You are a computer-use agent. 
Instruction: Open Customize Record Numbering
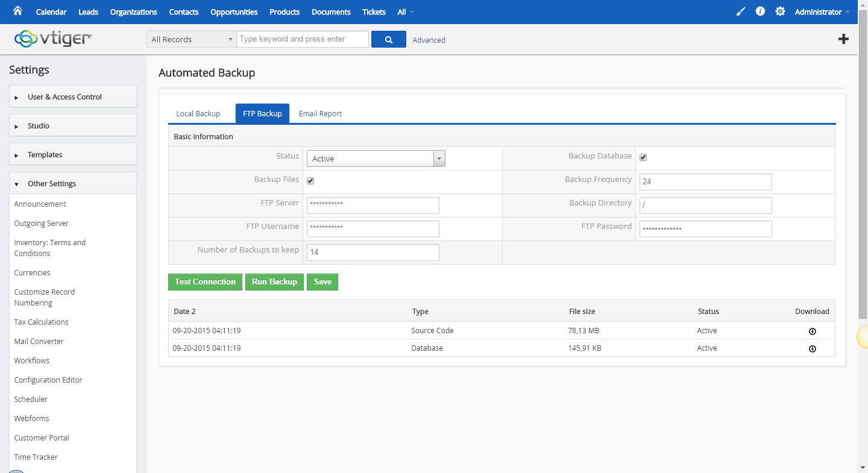(45, 298)
